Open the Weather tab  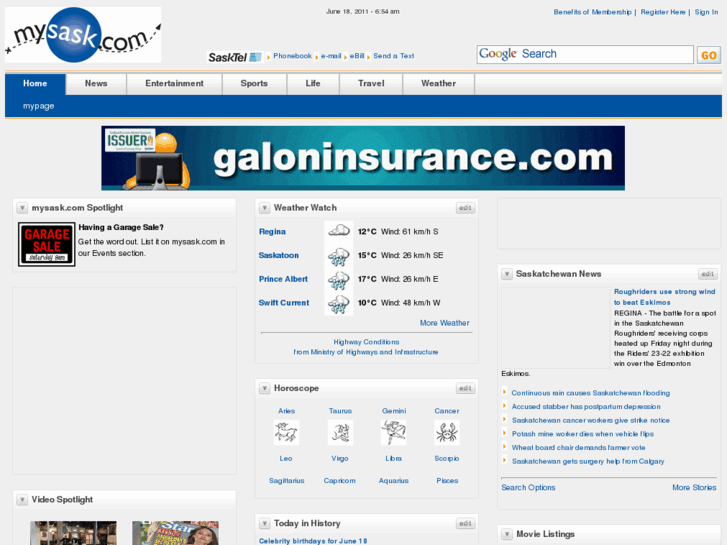pos(439,84)
